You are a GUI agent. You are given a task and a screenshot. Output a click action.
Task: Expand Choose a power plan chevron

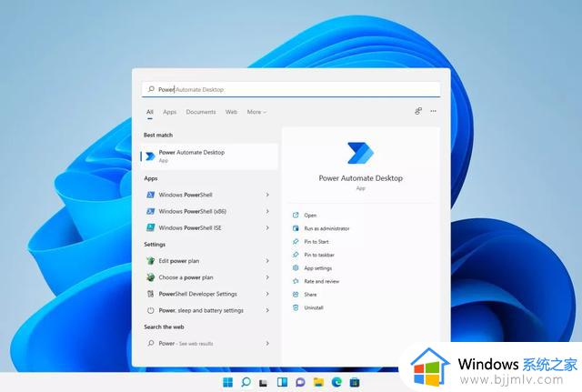(267, 277)
